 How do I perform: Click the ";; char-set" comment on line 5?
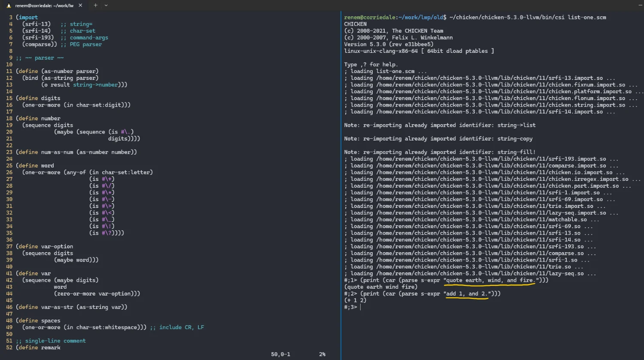coord(78,31)
